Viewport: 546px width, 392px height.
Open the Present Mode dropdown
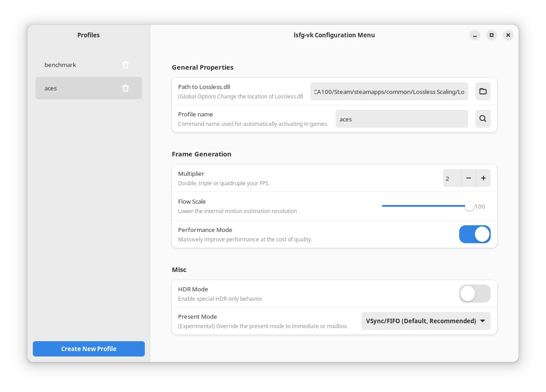[x=425, y=321]
